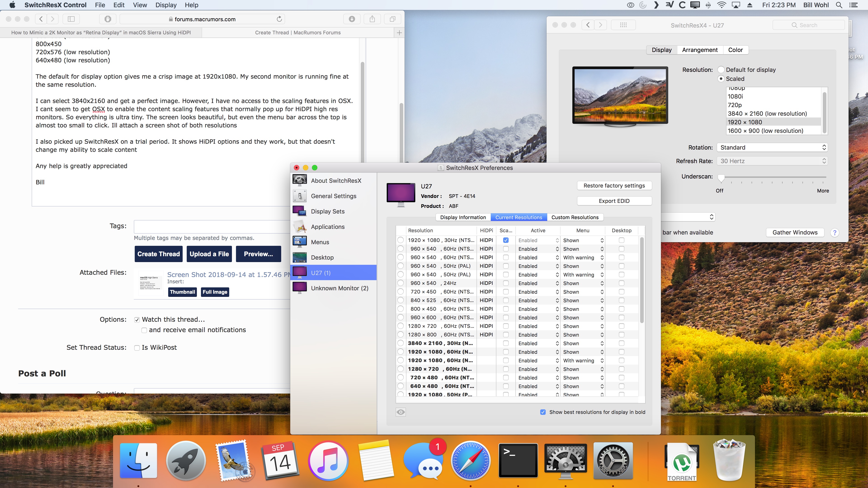Click the eye preview icon below resolutions table

(401, 412)
